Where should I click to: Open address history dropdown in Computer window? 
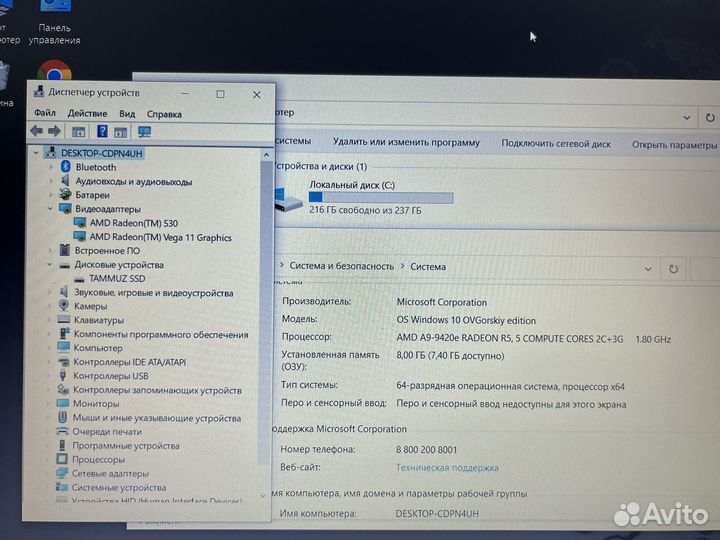pos(686,118)
